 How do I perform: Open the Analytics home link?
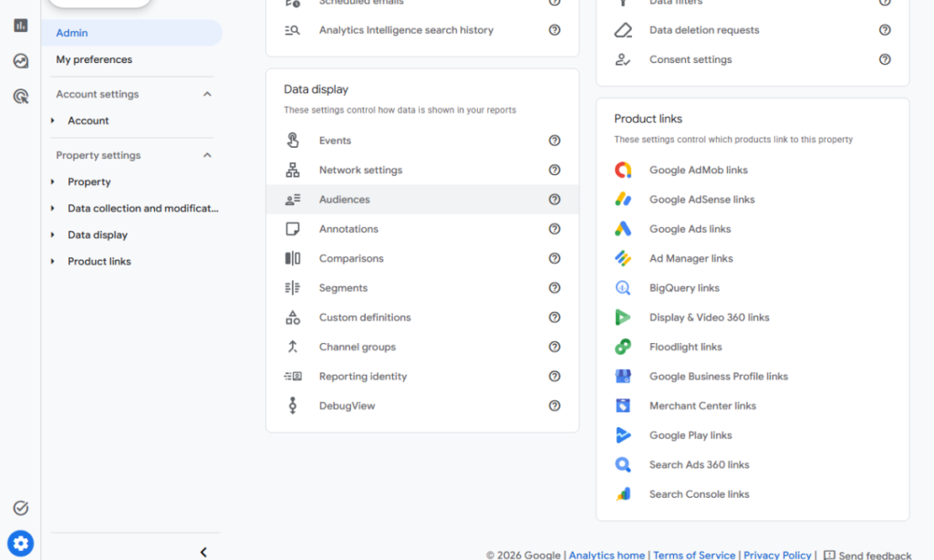click(x=607, y=555)
